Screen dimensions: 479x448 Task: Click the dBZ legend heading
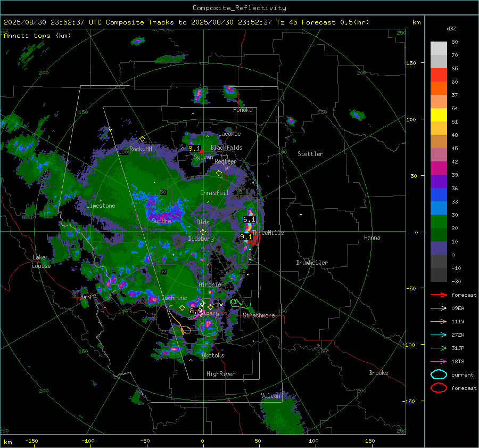click(451, 28)
